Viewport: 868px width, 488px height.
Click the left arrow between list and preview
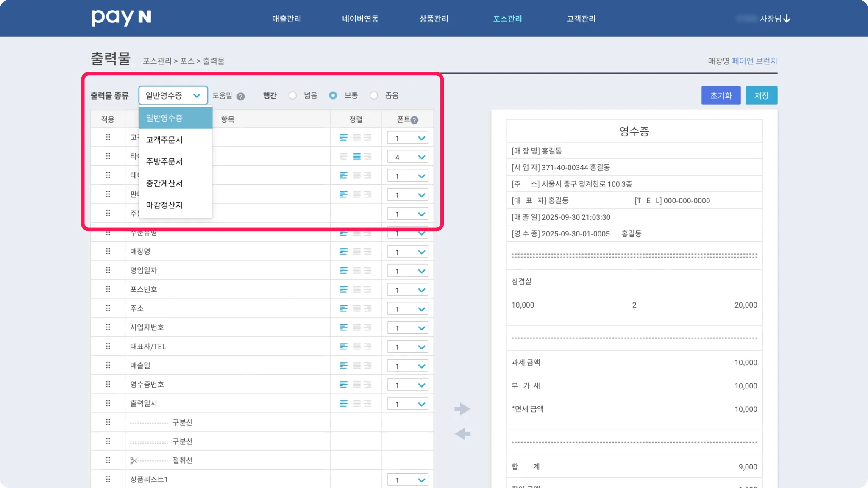tap(462, 434)
